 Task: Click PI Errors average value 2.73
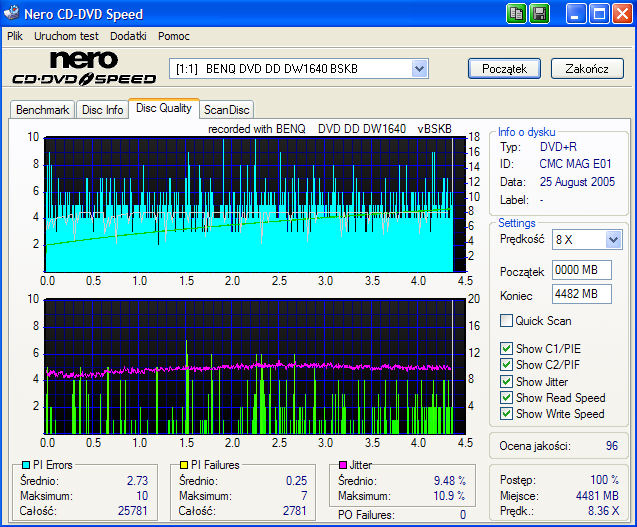(137, 481)
